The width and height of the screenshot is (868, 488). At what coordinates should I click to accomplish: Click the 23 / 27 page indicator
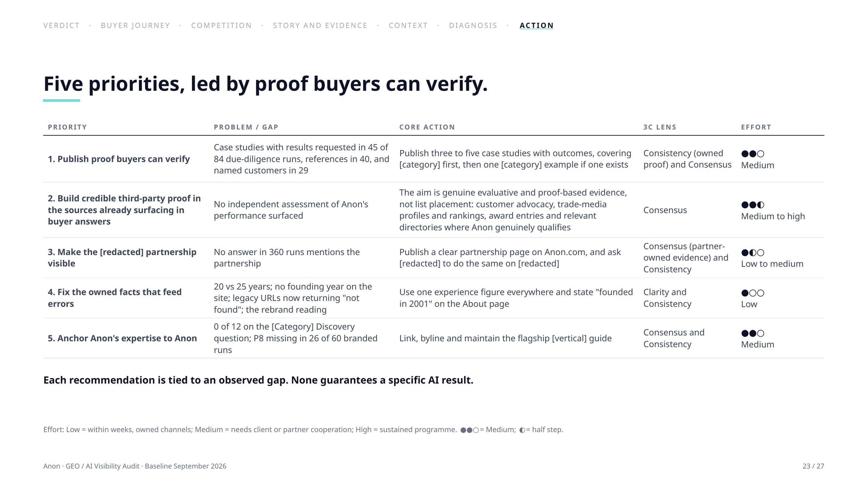point(813,466)
